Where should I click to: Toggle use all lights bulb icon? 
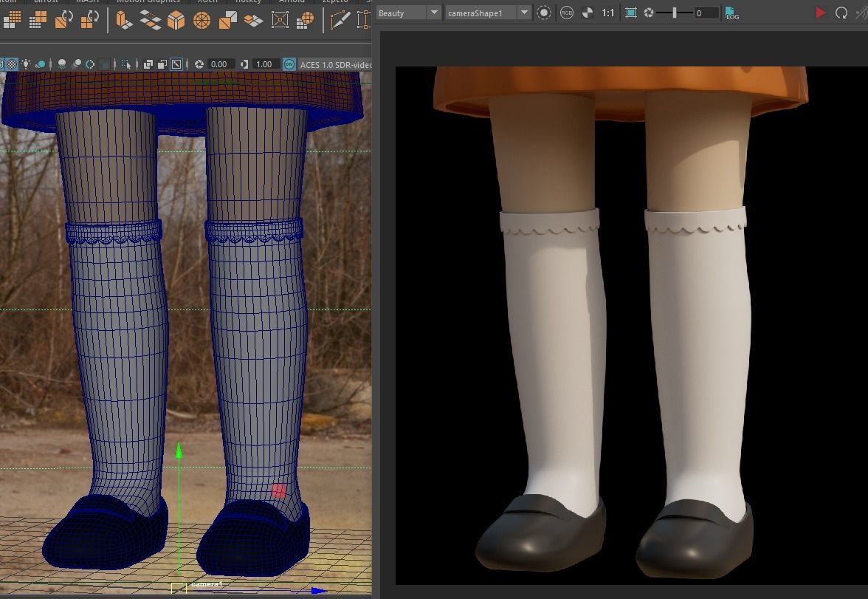[x=26, y=64]
